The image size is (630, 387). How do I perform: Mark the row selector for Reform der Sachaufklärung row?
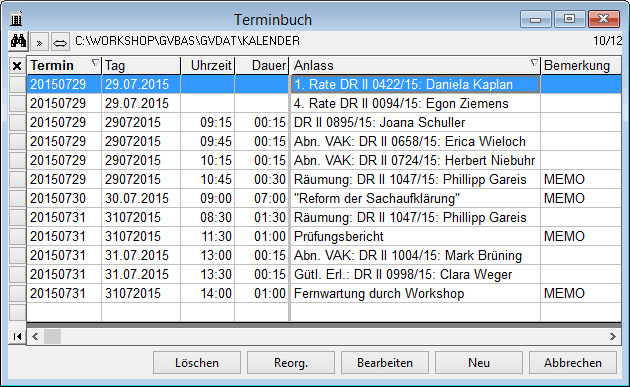(17, 198)
